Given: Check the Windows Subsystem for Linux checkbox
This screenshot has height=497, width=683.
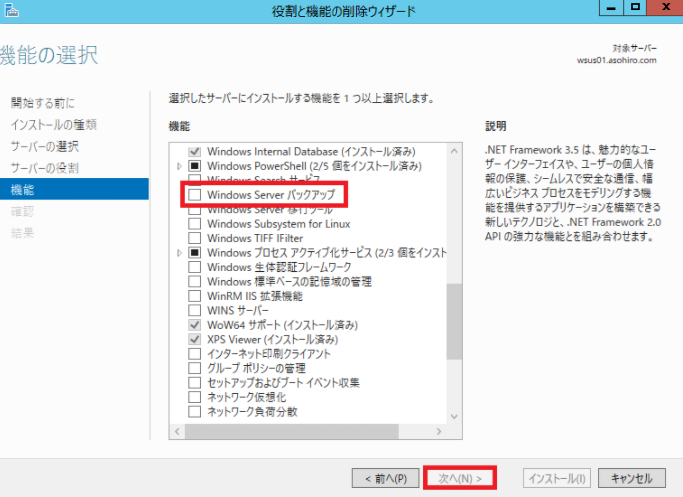Looking at the screenshot, I should [194, 224].
